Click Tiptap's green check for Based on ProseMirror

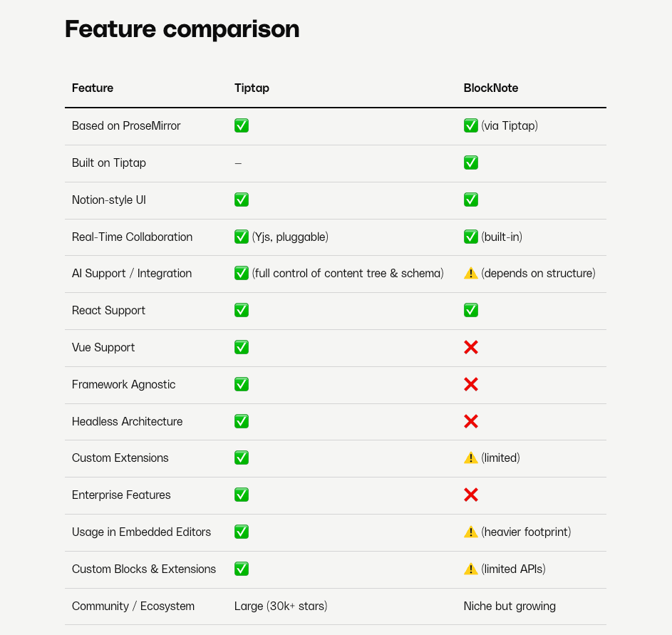point(242,125)
